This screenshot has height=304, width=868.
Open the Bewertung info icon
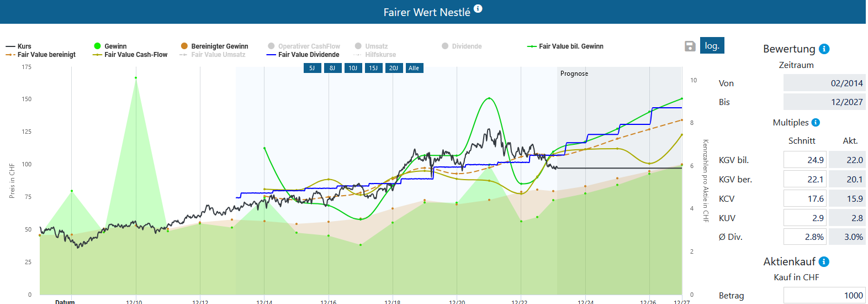tap(824, 49)
